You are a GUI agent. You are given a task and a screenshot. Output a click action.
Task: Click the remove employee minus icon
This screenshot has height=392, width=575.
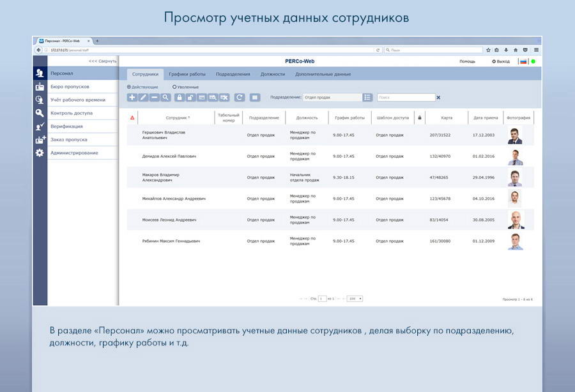154,98
